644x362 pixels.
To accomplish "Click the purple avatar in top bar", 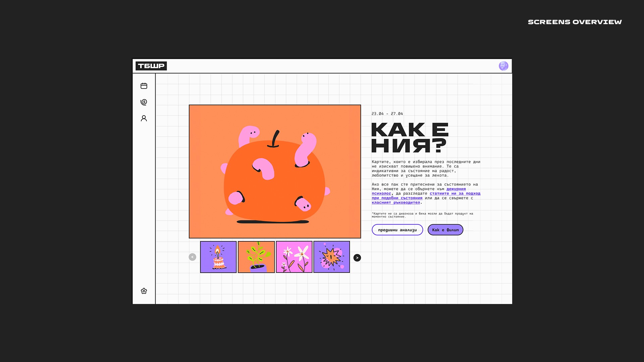I will (503, 66).
